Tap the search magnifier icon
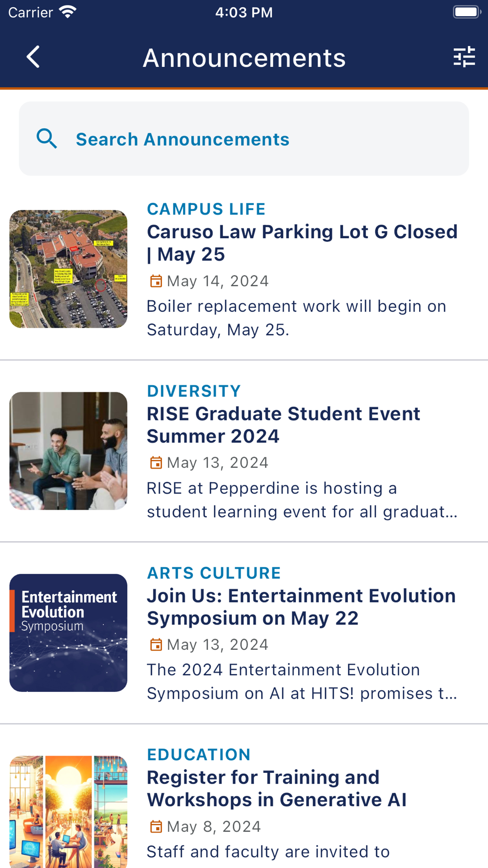This screenshot has height=868, width=488. (47, 139)
